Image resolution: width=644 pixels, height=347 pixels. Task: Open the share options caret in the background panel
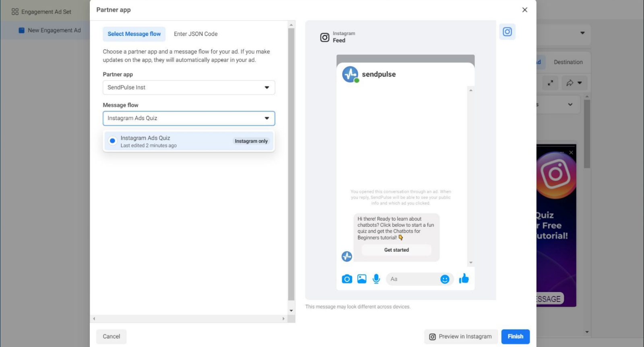(x=580, y=83)
